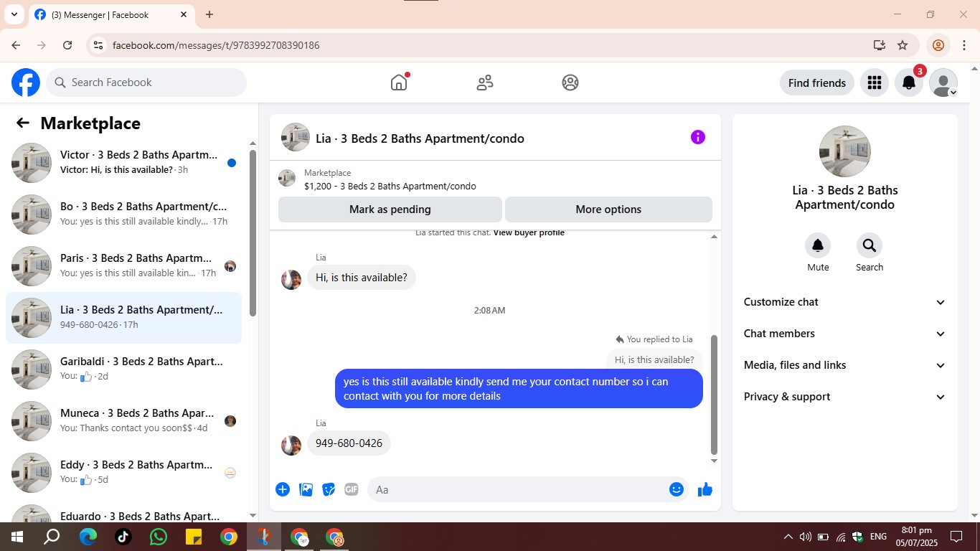Open the Windows Start menu

tap(17, 537)
